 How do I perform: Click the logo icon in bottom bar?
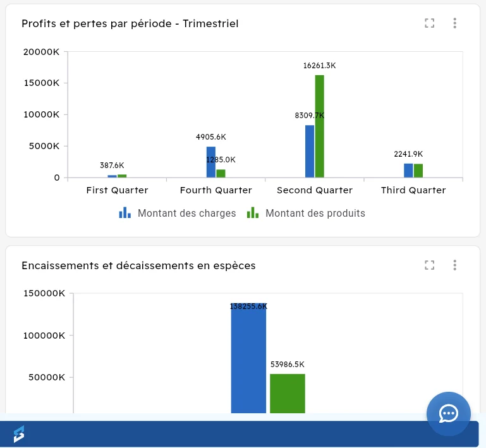tap(19, 433)
